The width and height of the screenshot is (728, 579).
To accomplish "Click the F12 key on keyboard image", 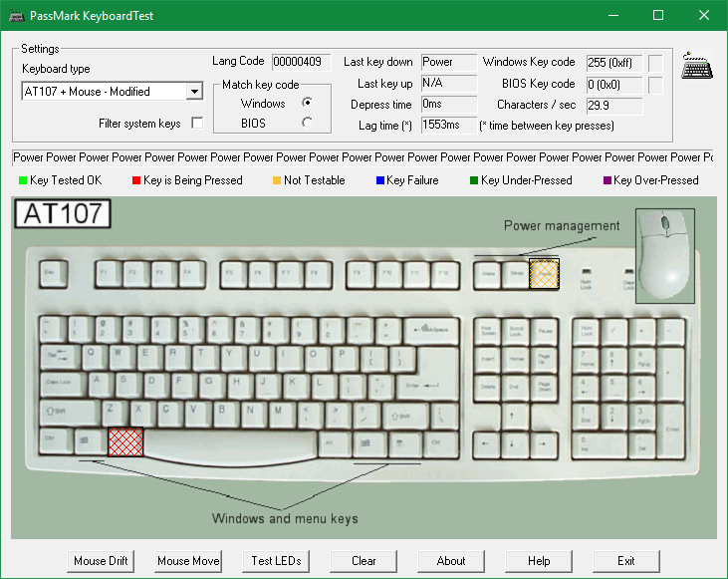I will pos(445,274).
